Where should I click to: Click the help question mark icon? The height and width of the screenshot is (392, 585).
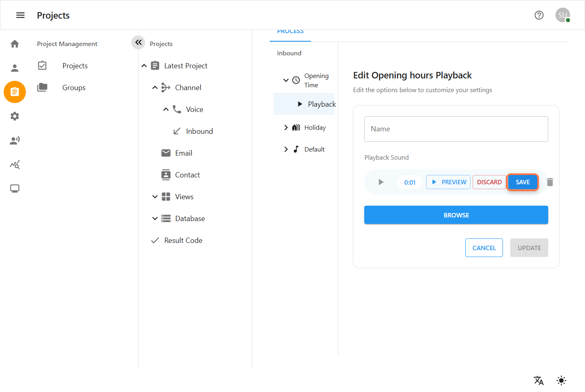(x=539, y=15)
